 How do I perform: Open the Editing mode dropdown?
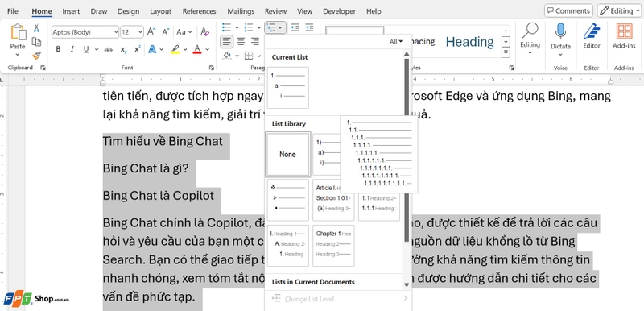click(619, 11)
